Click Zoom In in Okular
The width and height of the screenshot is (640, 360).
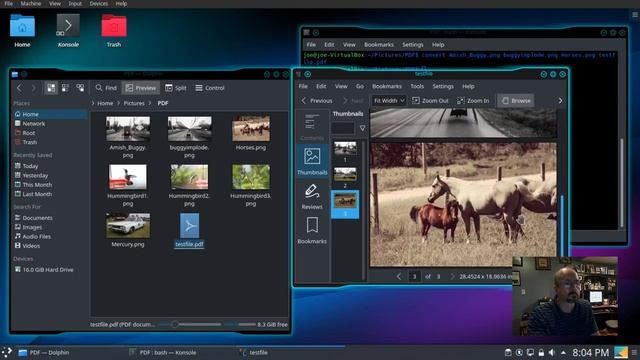coord(473,100)
